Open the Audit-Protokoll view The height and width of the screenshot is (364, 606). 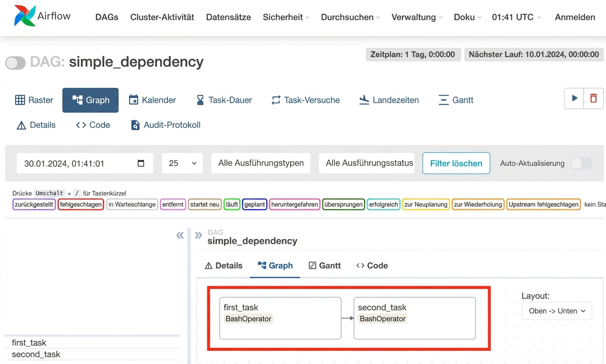[x=166, y=125]
